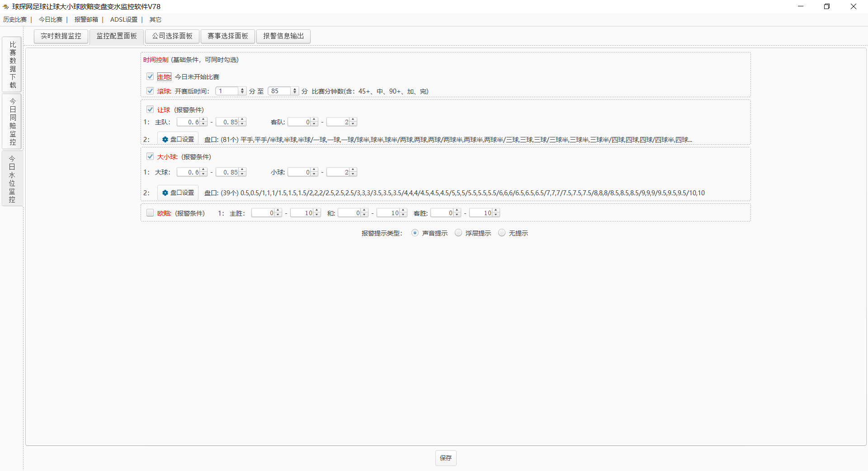Screen dimensions: 868x471
Task: Select the 无提示 radio button
Action: pyautogui.click(x=502, y=233)
